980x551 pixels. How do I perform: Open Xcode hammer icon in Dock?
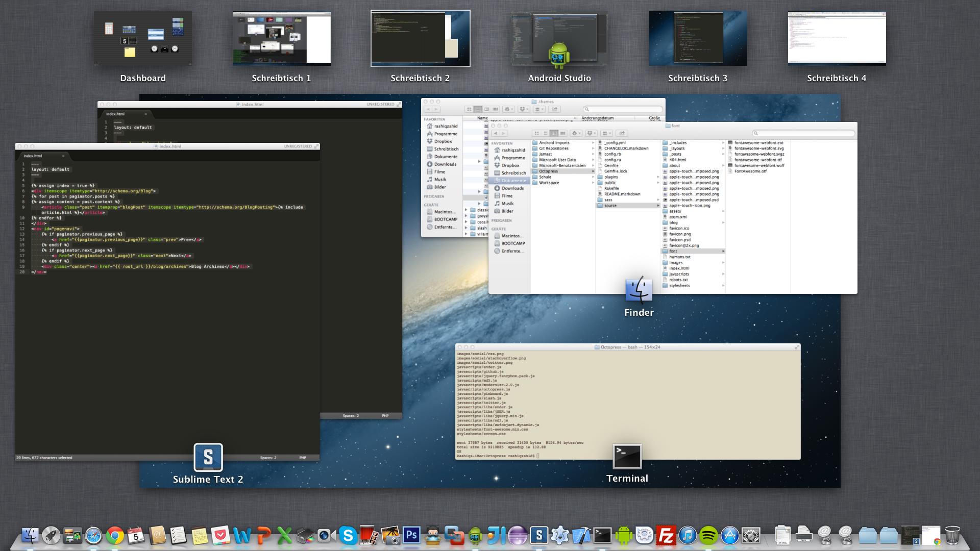581,535
